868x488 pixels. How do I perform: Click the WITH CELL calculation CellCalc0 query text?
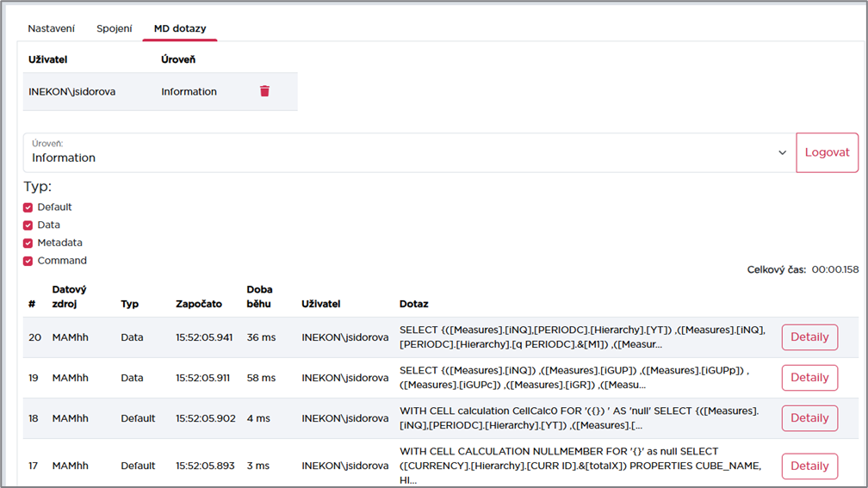579,417
